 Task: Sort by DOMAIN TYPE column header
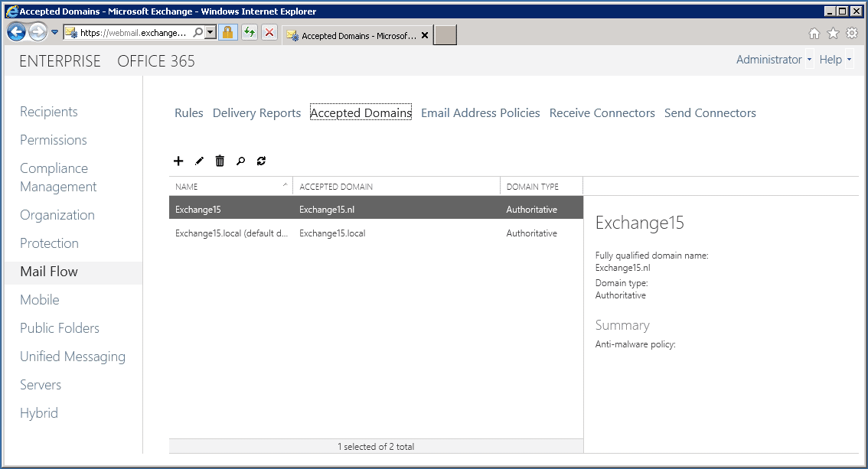pos(541,187)
